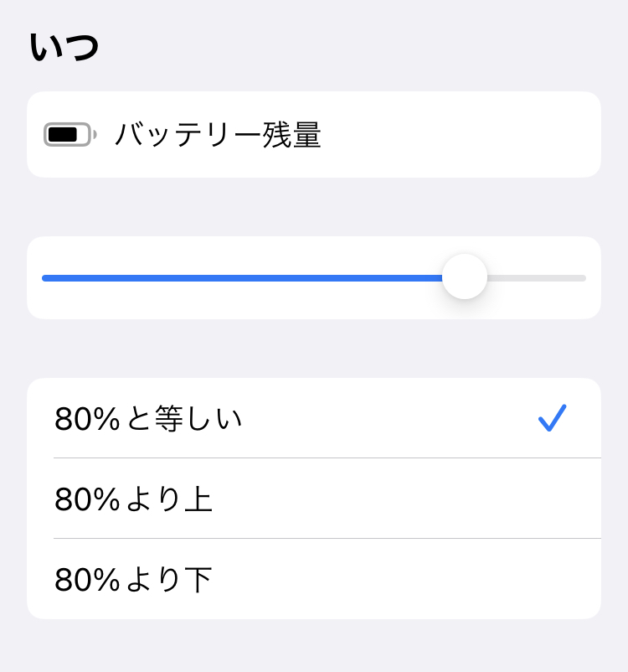Tap the 上 character in second option
The height and width of the screenshot is (672, 628).
(x=198, y=499)
